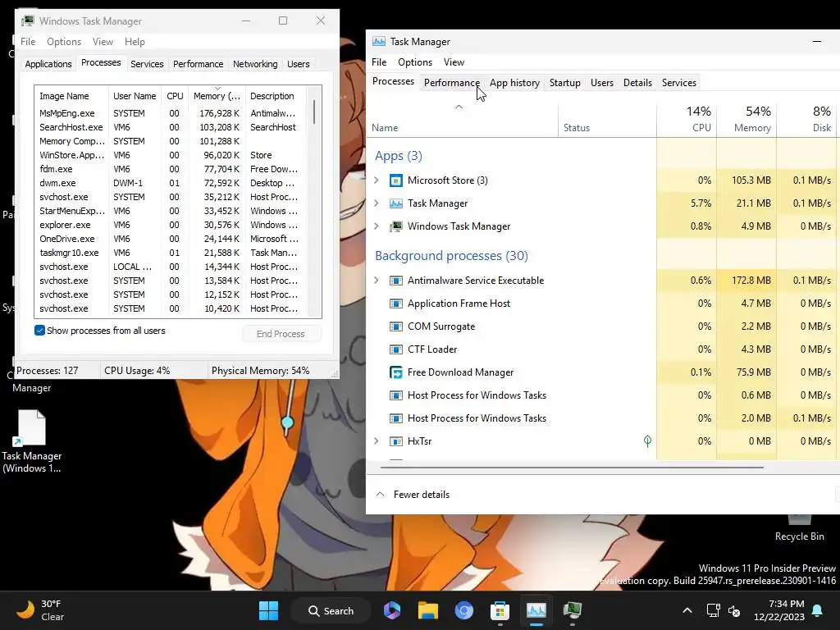Image resolution: width=840 pixels, height=630 pixels.
Task: Sort by the CPU 14% column
Action: 687,119
